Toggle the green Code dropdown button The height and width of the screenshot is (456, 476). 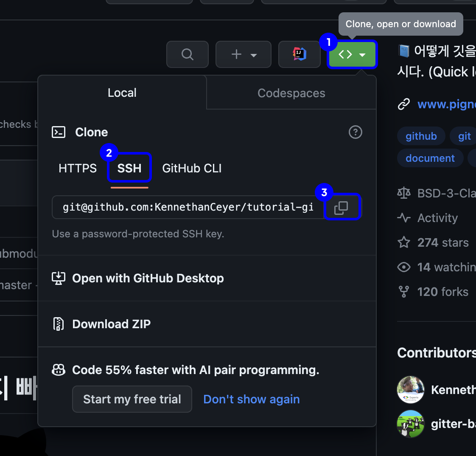352,54
